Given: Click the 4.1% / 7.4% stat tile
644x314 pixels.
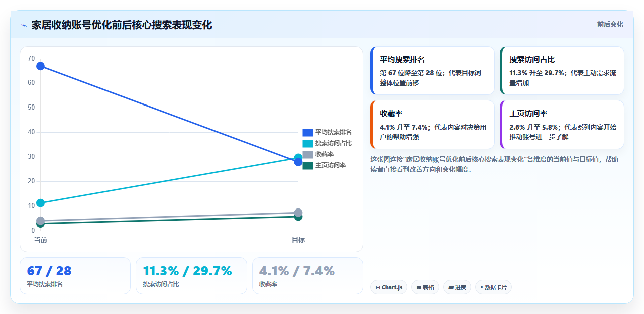Looking at the screenshot, I should point(307,276).
